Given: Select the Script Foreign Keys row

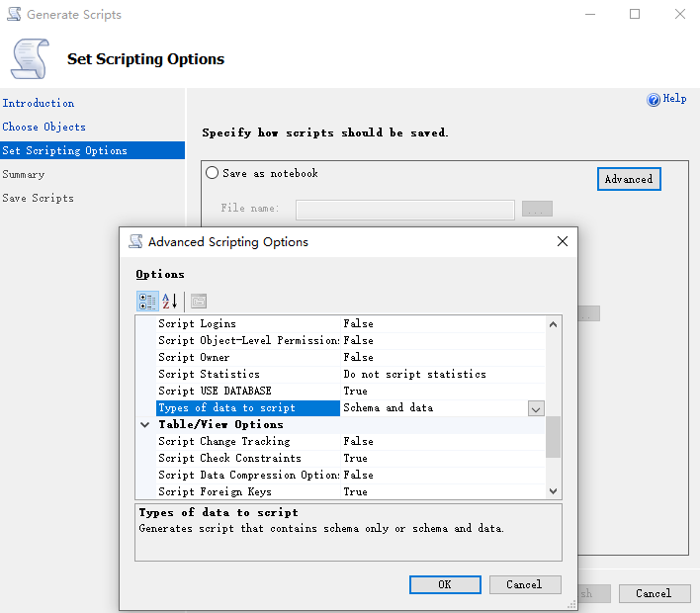Looking at the screenshot, I should pos(351,491).
